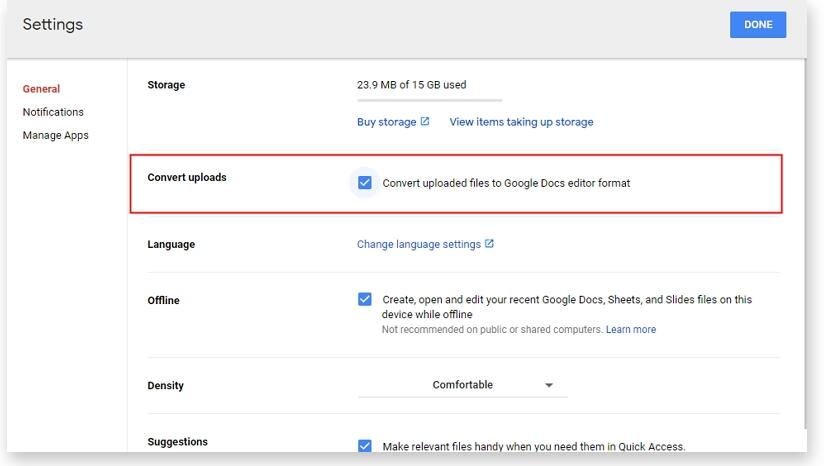Click the storage usage progress bar
The image size is (834, 466).
pyautogui.click(x=429, y=100)
